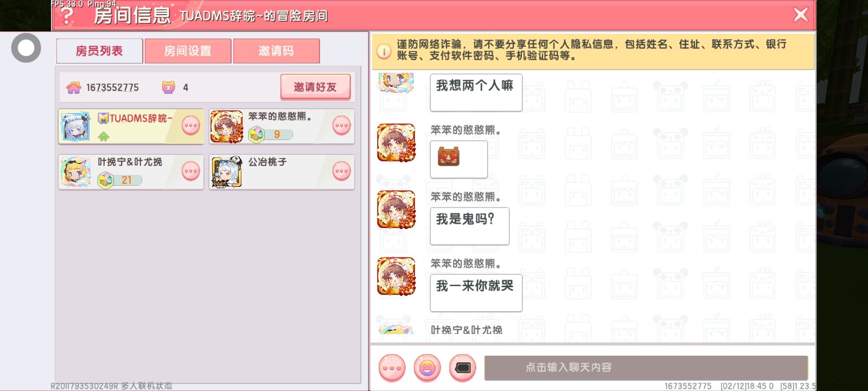Click 公冶桃子 player avatar
The width and height of the screenshot is (868, 391).
226,172
